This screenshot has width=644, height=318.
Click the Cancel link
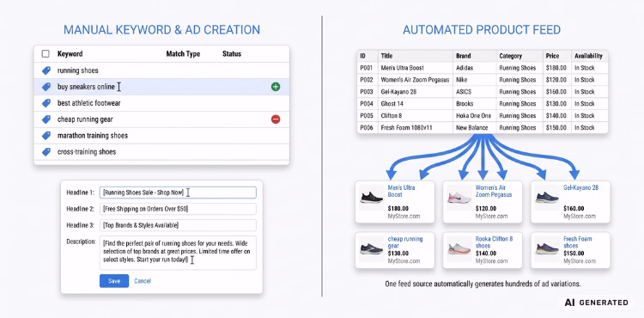click(x=143, y=281)
